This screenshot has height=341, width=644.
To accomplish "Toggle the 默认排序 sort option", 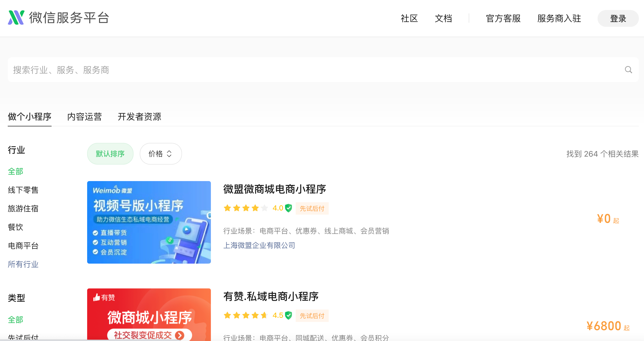I will coord(110,154).
